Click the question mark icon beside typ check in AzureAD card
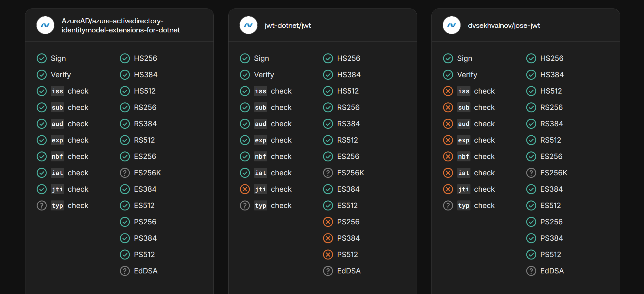The height and width of the screenshot is (294, 644). (x=42, y=205)
